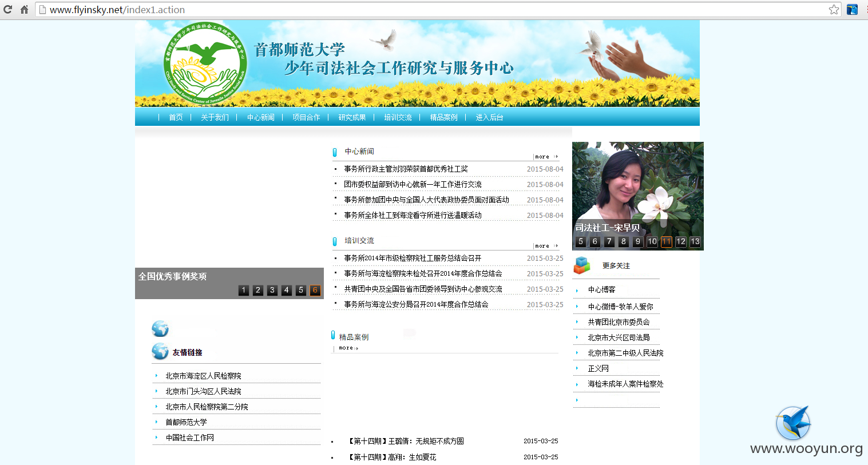Open the 中心博客 link

click(x=601, y=290)
